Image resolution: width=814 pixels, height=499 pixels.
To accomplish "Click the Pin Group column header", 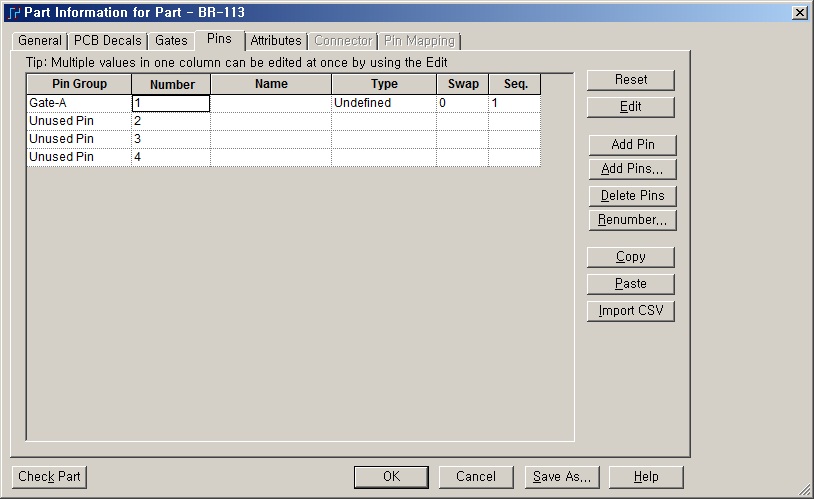I will click(78, 84).
